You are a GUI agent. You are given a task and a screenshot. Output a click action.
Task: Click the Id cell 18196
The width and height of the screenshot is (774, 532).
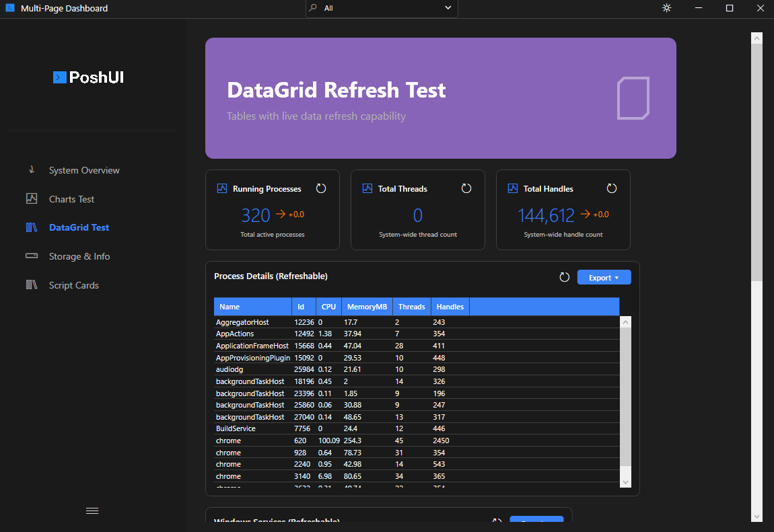coord(304,381)
